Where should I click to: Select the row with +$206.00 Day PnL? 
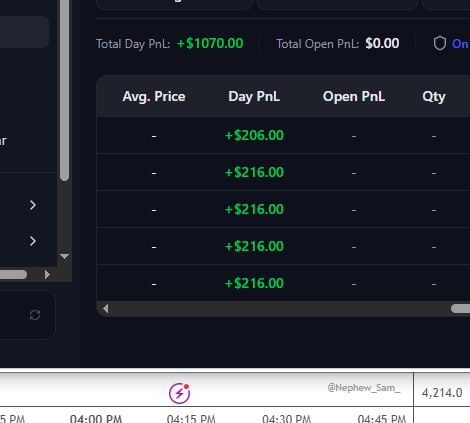click(x=283, y=135)
